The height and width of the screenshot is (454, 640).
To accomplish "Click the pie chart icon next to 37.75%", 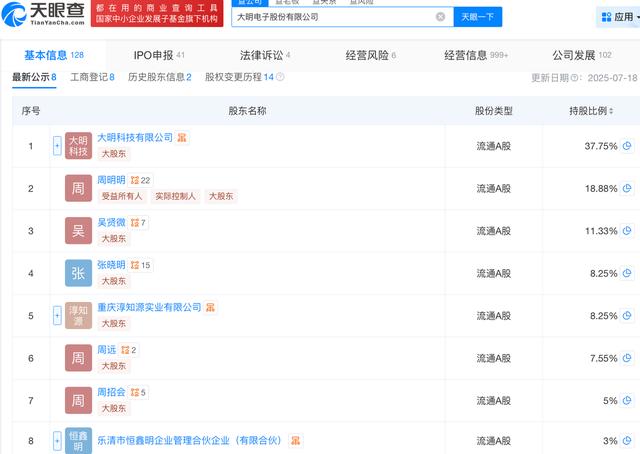I will tap(627, 146).
